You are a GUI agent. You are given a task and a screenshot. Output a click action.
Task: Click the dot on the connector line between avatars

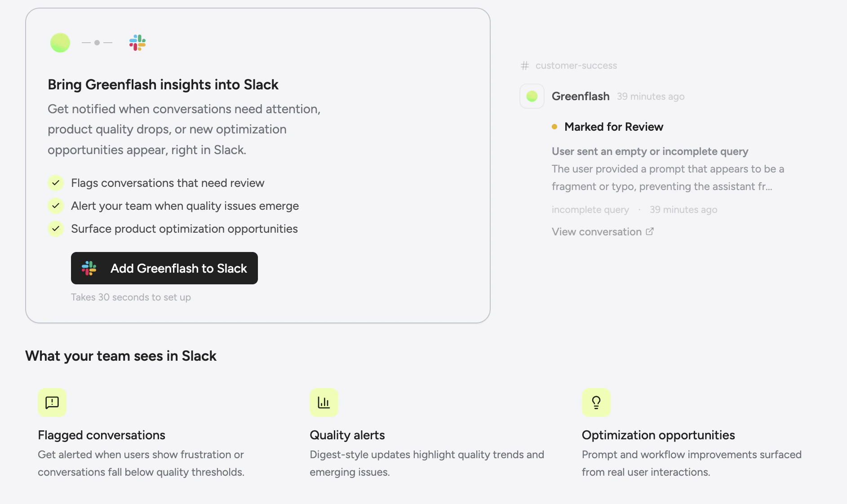click(x=96, y=42)
